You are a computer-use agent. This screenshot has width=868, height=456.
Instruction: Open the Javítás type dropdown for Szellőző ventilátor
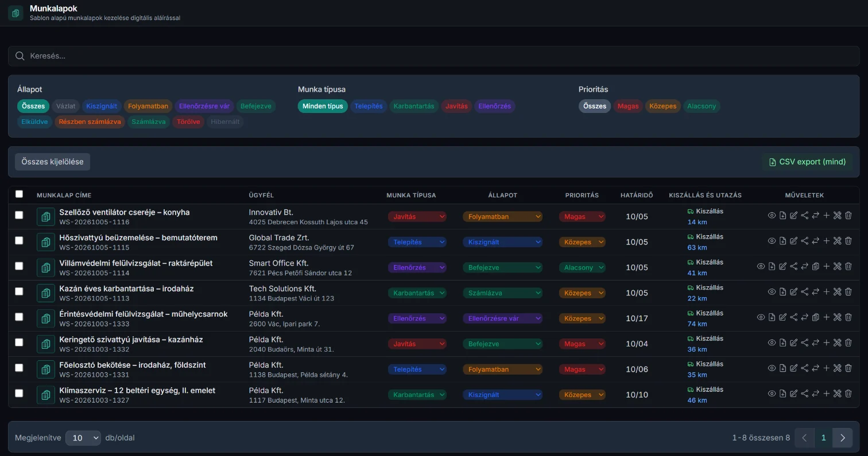[x=417, y=217]
